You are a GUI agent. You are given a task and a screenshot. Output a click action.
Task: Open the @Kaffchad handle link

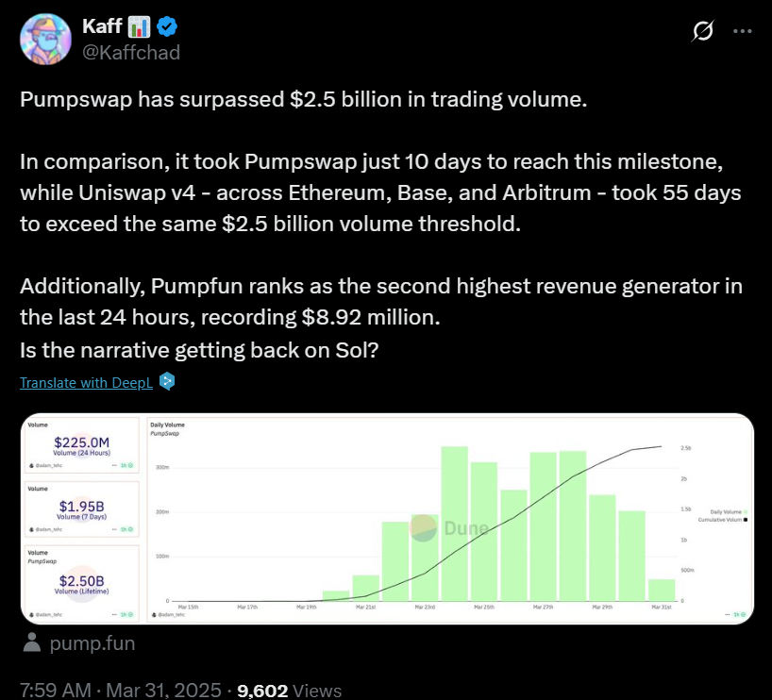click(131, 52)
